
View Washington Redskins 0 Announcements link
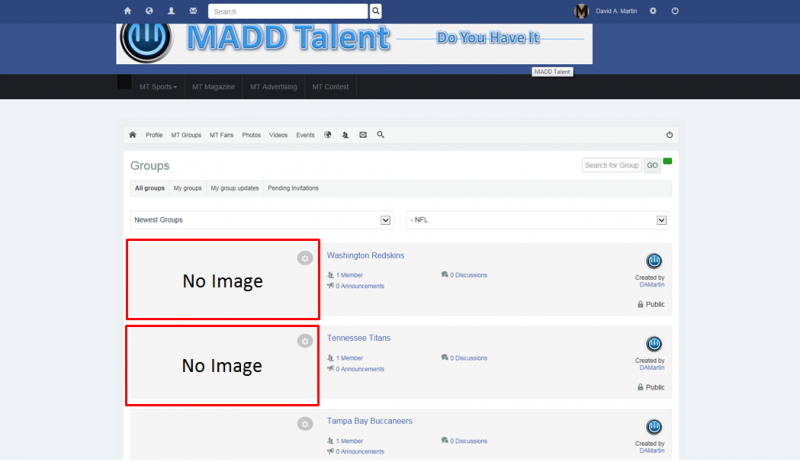point(360,286)
